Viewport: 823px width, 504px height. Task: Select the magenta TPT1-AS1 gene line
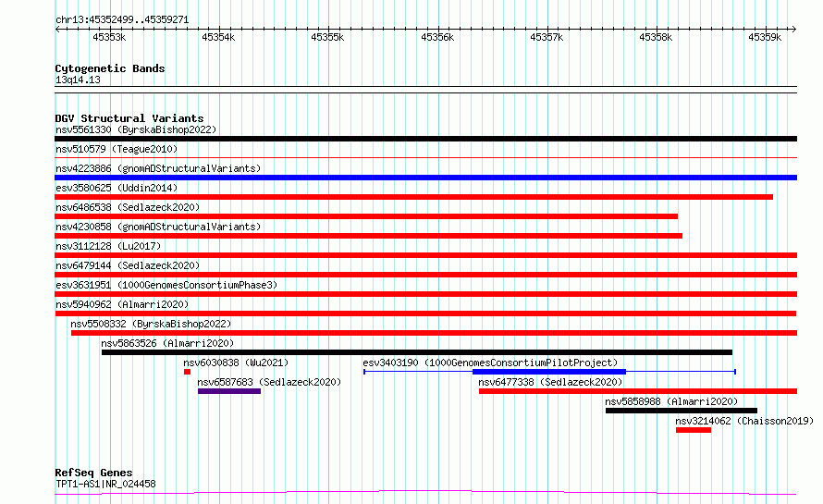(425, 493)
